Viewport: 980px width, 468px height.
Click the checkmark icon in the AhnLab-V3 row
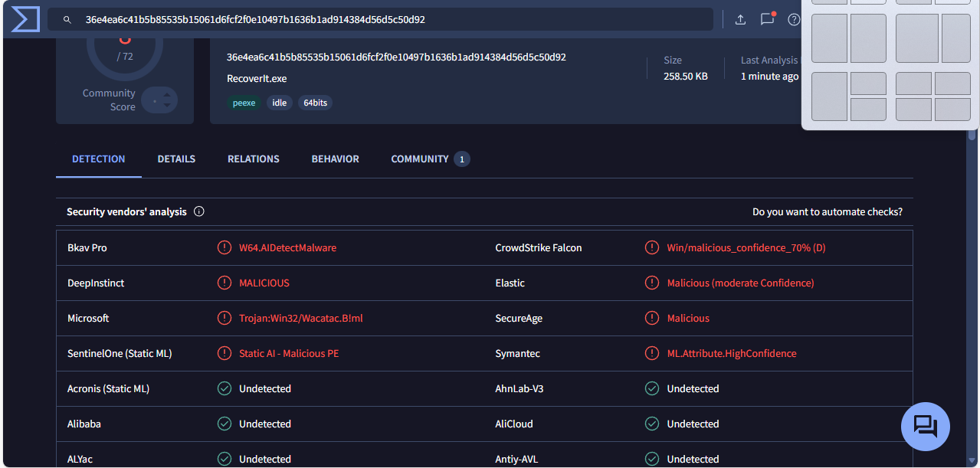652,388
